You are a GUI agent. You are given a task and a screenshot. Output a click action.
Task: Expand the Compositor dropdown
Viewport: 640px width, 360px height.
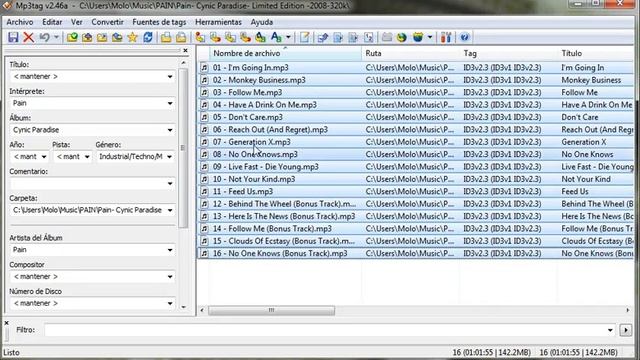pyautogui.click(x=170, y=277)
